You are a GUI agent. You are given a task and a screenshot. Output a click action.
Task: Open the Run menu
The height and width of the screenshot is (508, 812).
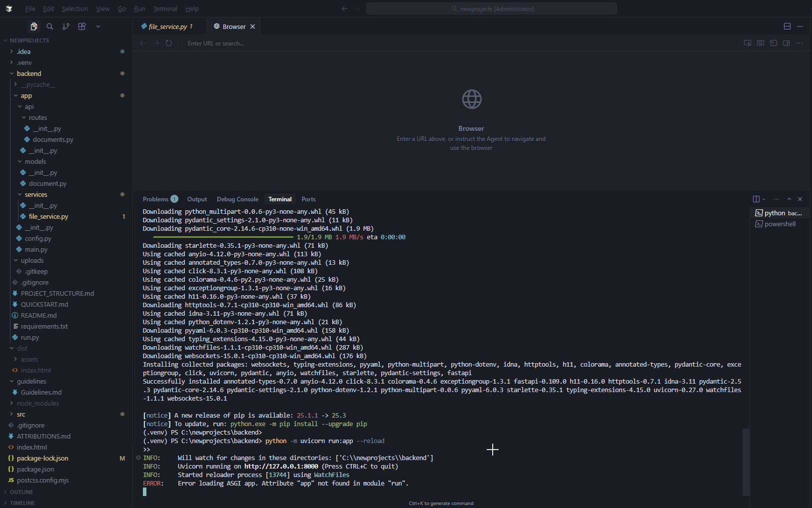[139, 9]
